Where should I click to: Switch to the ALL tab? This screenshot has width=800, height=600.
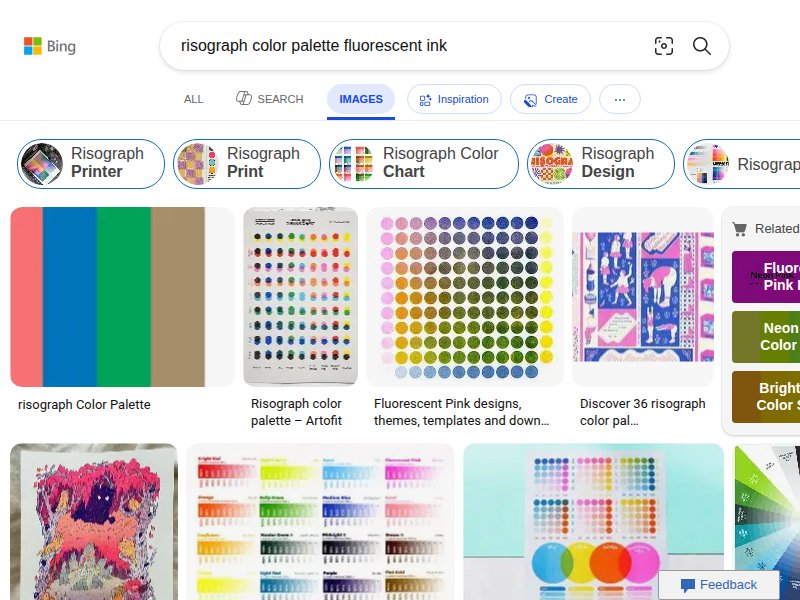point(193,99)
